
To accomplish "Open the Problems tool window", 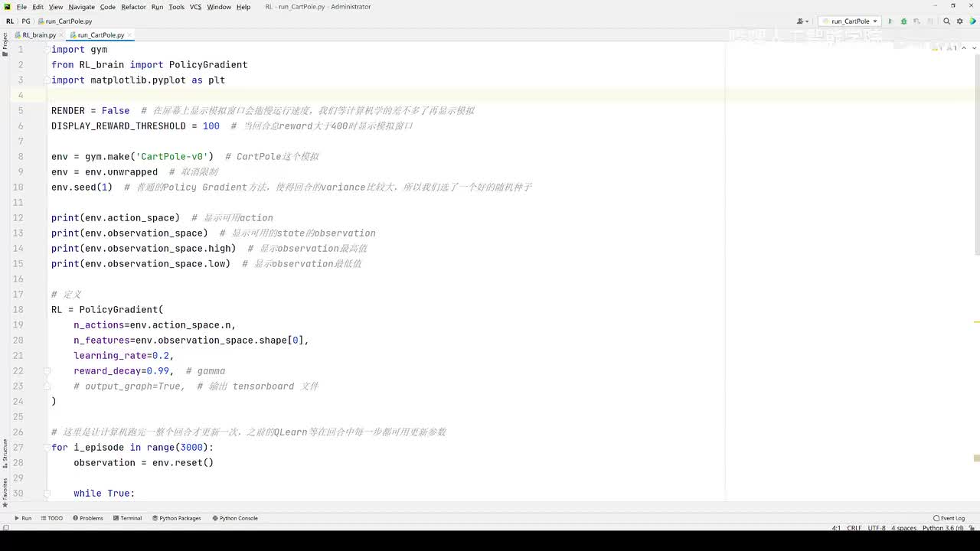I will pos(88,518).
